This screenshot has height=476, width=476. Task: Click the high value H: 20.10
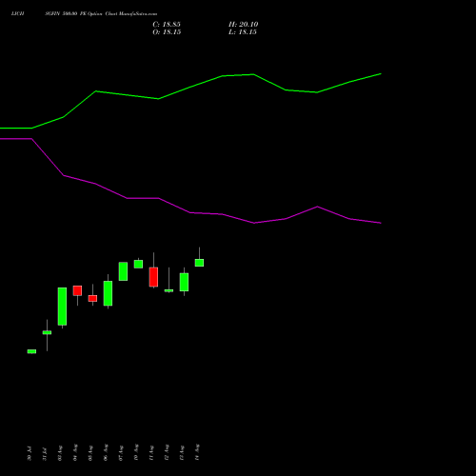tap(244, 25)
